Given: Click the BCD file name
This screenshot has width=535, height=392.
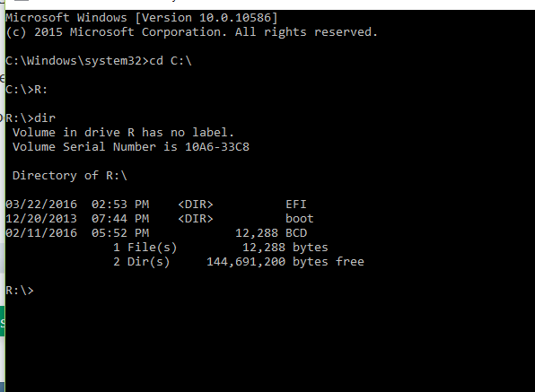Looking at the screenshot, I should point(296,233).
